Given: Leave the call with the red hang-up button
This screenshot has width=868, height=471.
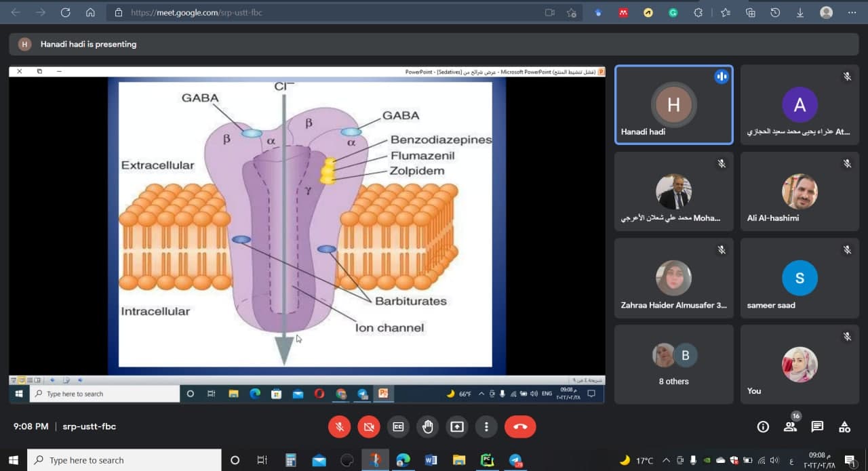Looking at the screenshot, I should (520, 426).
